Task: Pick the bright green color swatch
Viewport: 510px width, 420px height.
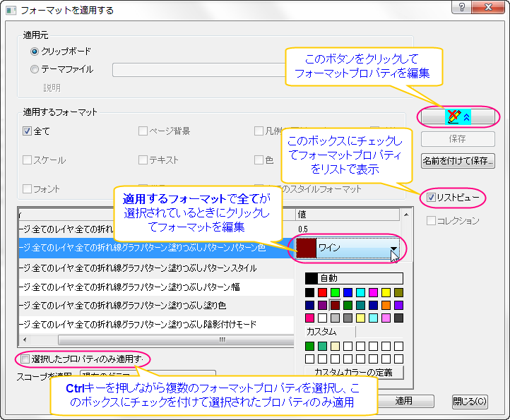Action: point(335,292)
